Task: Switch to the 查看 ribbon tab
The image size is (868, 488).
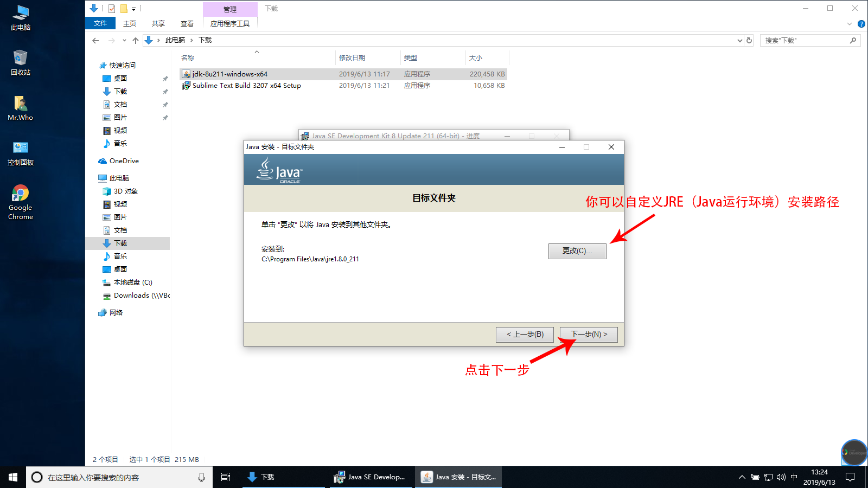Action: click(187, 23)
